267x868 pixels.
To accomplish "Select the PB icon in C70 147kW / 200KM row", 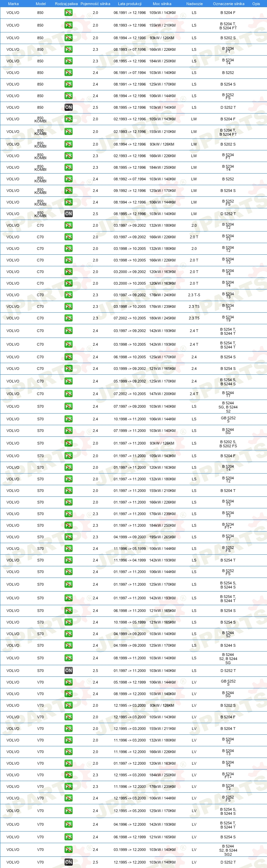I will coord(69,394).
